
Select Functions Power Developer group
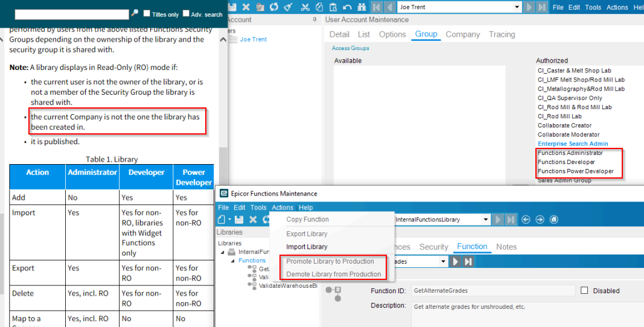[x=576, y=171]
